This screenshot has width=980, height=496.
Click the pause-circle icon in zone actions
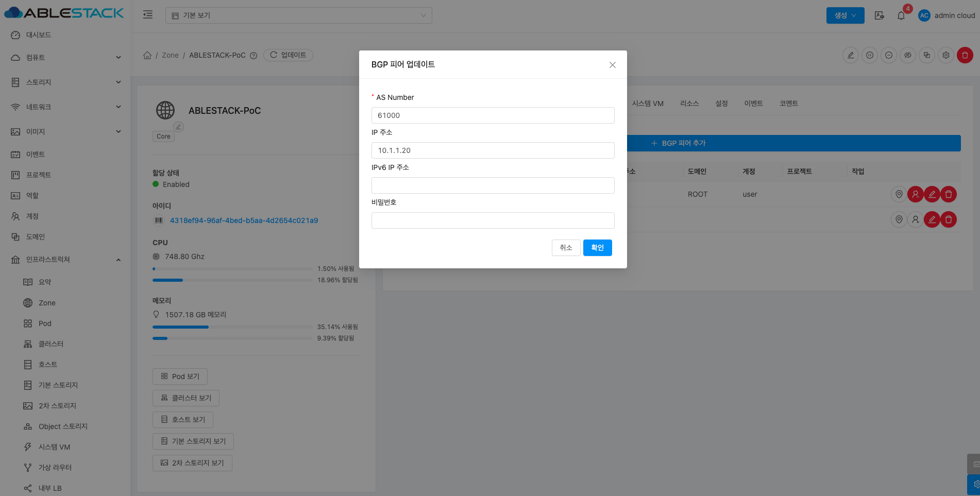(x=870, y=55)
